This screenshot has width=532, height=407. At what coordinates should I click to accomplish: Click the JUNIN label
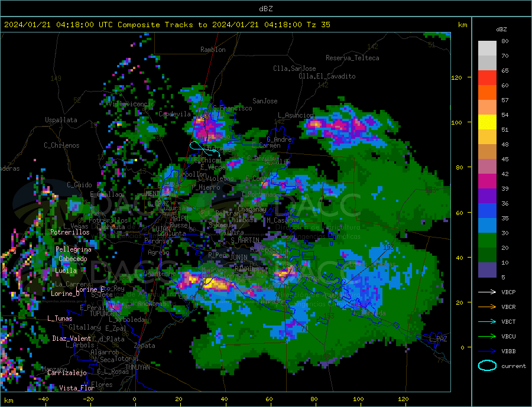click(239, 258)
